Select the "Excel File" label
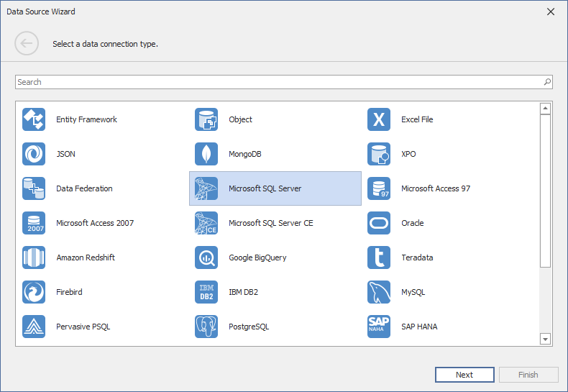This screenshot has height=392, width=568. pyautogui.click(x=417, y=119)
